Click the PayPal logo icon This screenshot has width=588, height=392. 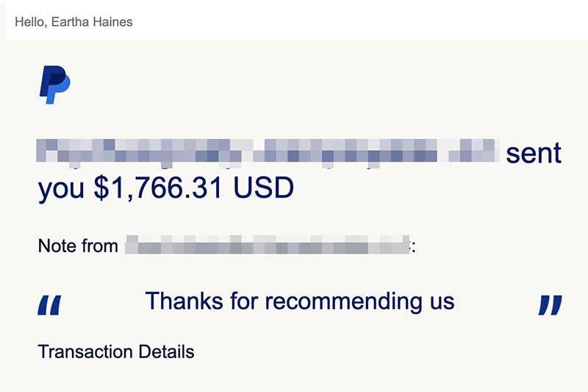click(x=55, y=85)
